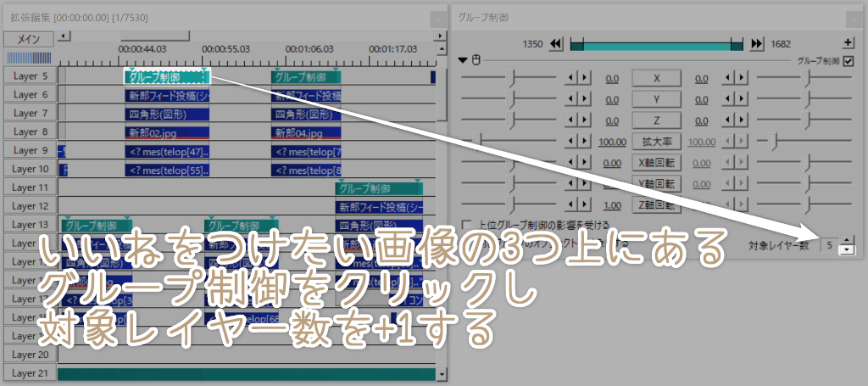Image resolution: width=868 pixels, height=386 pixels.
Task: Nudge left Y value down with left arrow
Action: 570,100
